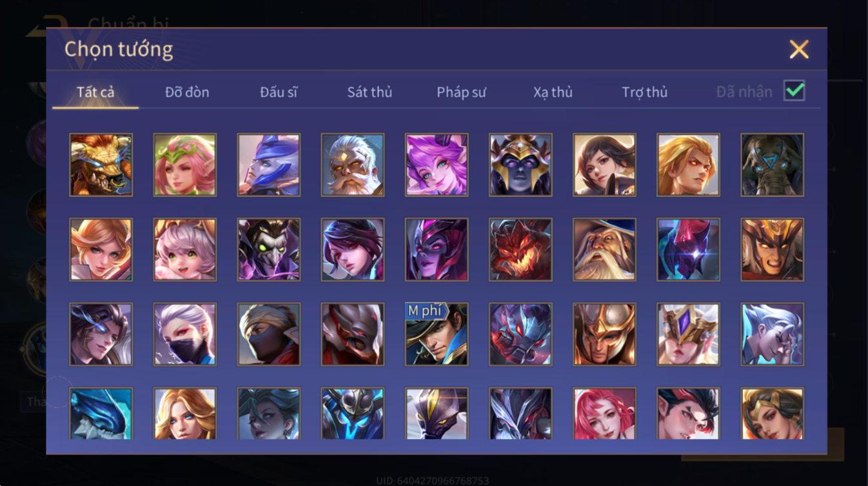Select the masked ninja hero with headband
Viewport: 868px width, 486px height.
pyautogui.click(x=269, y=334)
